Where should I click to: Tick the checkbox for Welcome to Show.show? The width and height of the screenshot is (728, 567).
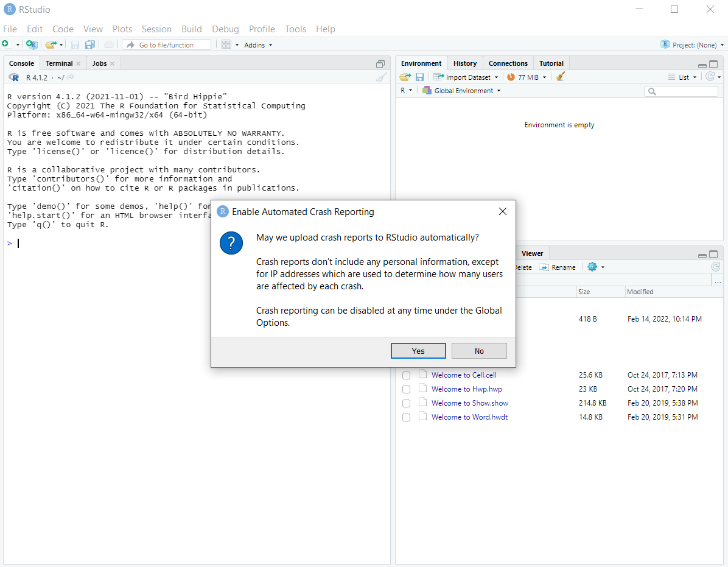[406, 403]
